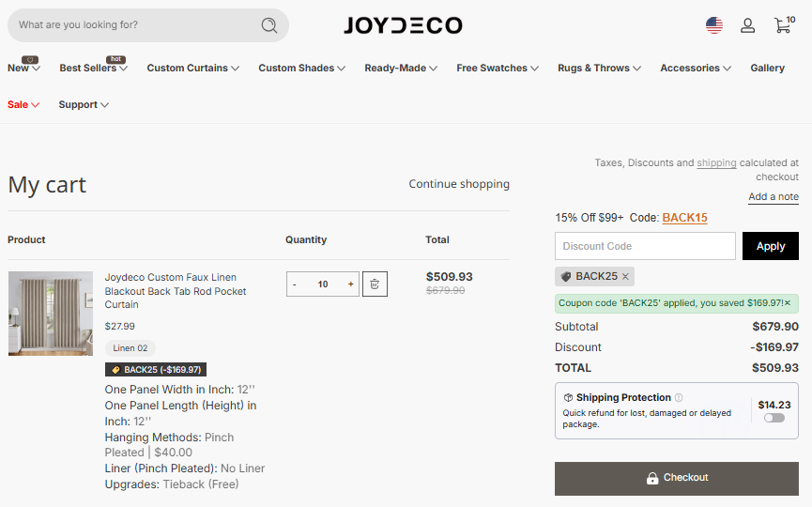Focus the Discount Code field
This screenshot has height=507, width=812.
tap(645, 246)
